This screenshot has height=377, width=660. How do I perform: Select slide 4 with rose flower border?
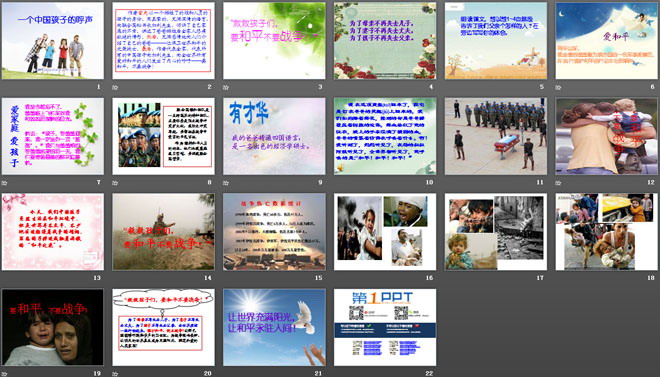385,40
